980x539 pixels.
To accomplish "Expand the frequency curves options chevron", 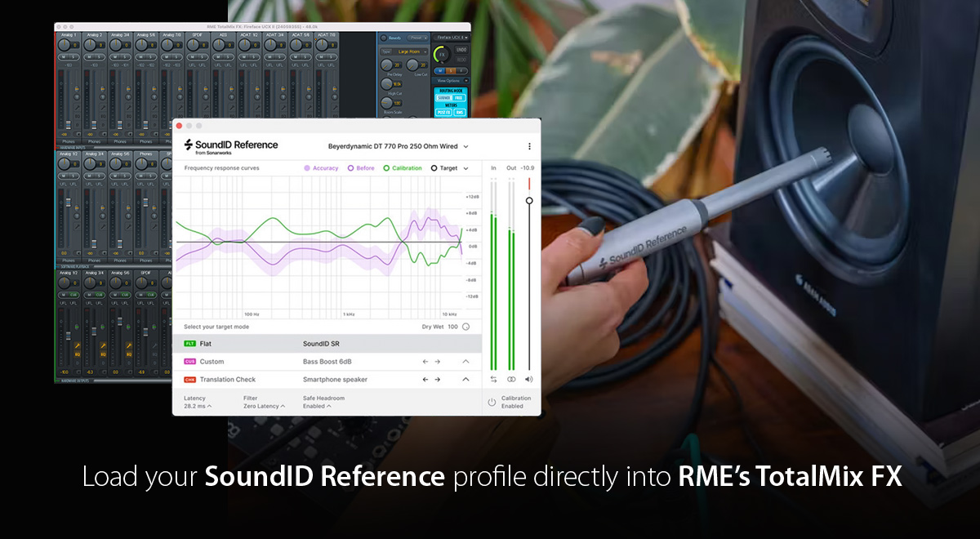I will point(466,168).
